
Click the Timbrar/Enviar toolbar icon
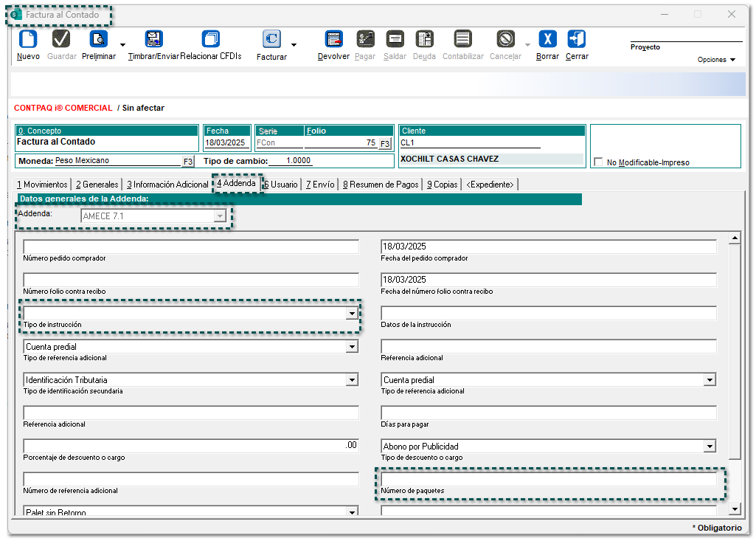pos(153,40)
